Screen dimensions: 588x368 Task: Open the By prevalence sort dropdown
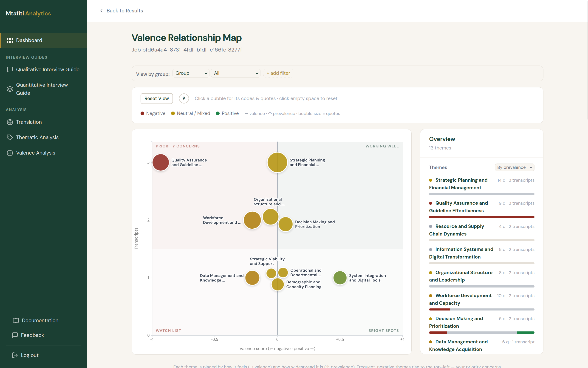point(514,167)
